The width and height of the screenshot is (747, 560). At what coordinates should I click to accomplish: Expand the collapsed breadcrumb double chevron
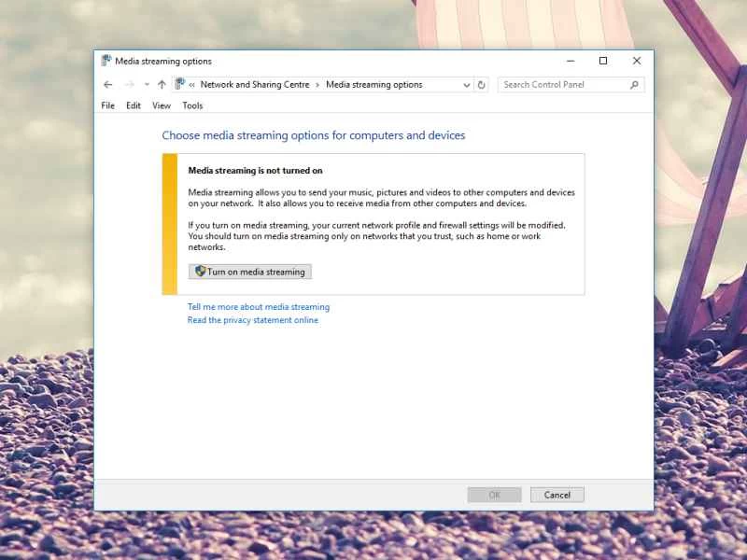tap(193, 84)
